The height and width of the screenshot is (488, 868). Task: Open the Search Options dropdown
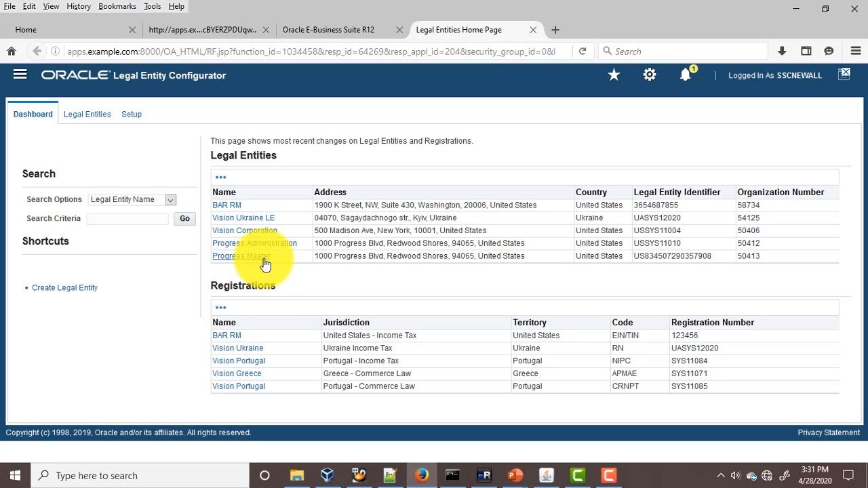tap(132, 199)
